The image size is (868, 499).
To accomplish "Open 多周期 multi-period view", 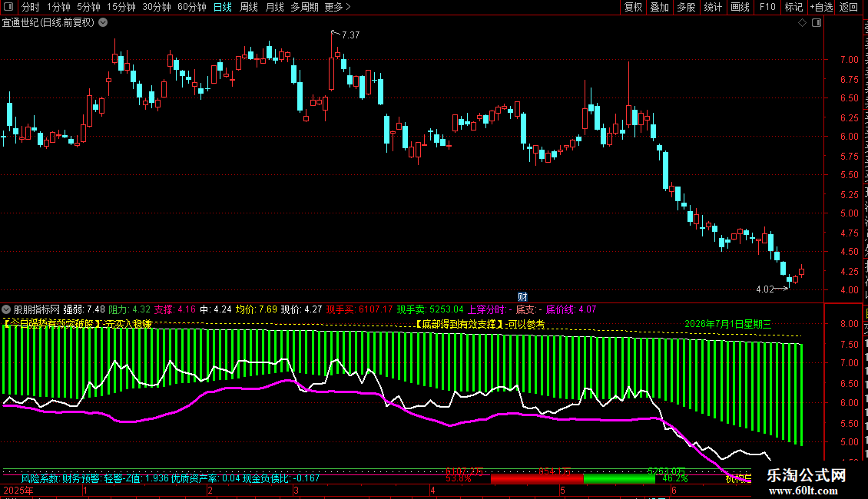I will pos(304,7).
